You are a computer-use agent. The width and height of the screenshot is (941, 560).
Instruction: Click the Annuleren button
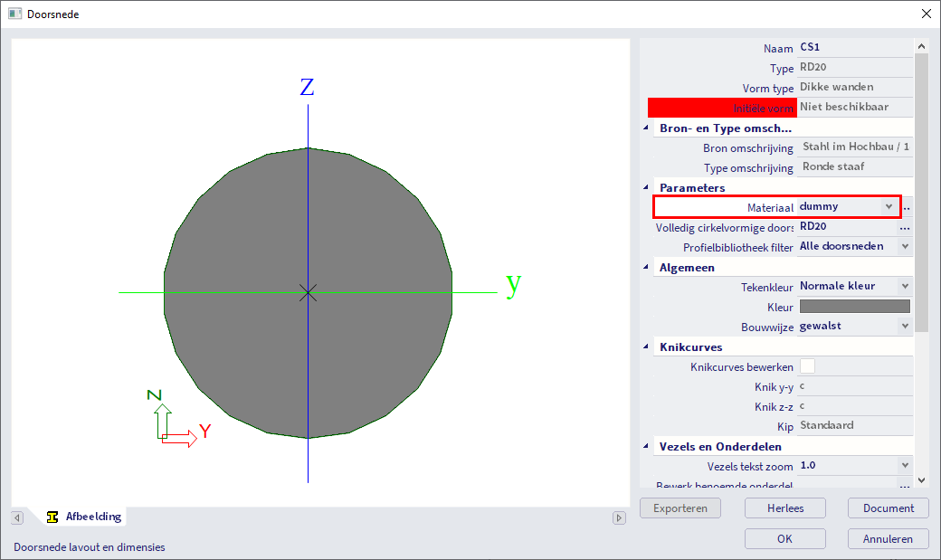pyautogui.click(x=888, y=538)
